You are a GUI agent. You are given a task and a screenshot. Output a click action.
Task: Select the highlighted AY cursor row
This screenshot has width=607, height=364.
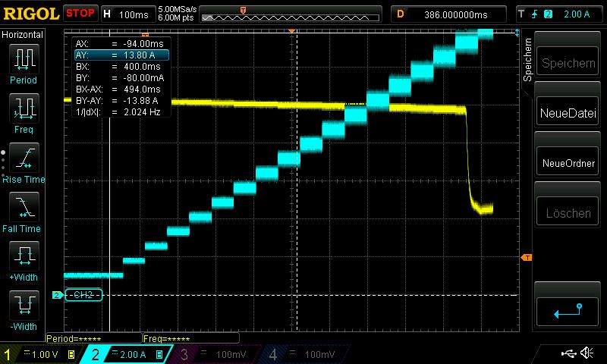tap(121, 55)
